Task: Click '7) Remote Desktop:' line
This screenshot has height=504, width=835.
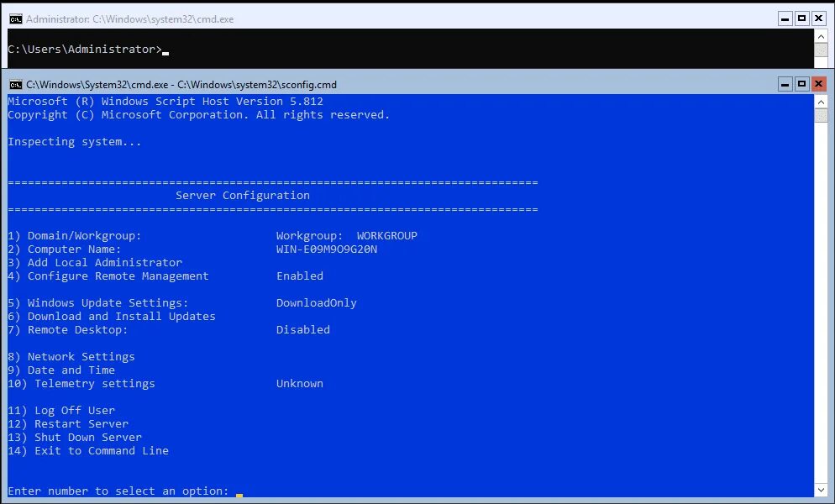Action: pos(68,330)
